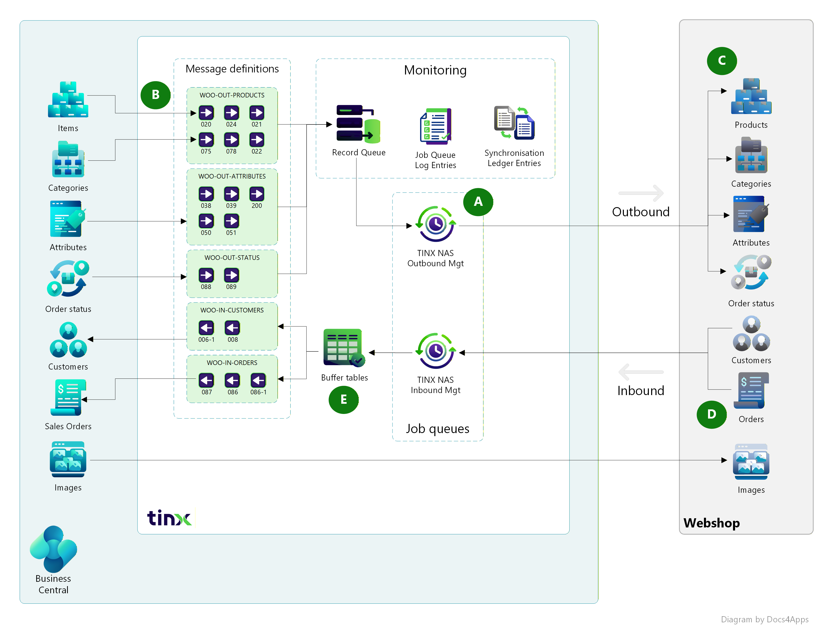833x644 pixels.
Task: Select message arrow 039
Action: (x=232, y=194)
